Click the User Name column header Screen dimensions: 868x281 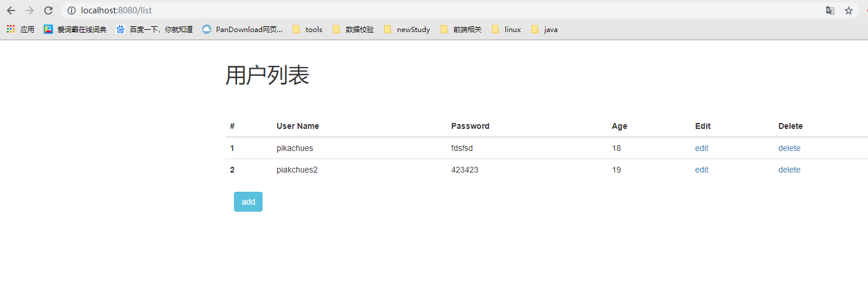pyautogui.click(x=297, y=126)
